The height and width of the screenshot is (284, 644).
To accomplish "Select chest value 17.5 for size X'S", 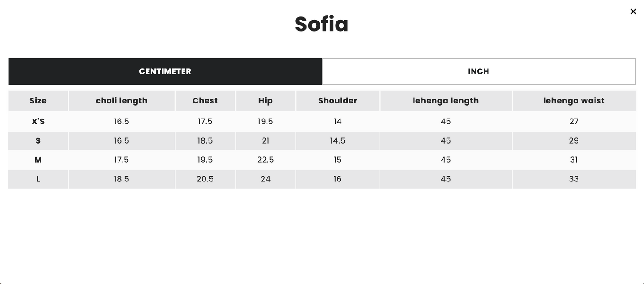I will click(x=205, y=121).
